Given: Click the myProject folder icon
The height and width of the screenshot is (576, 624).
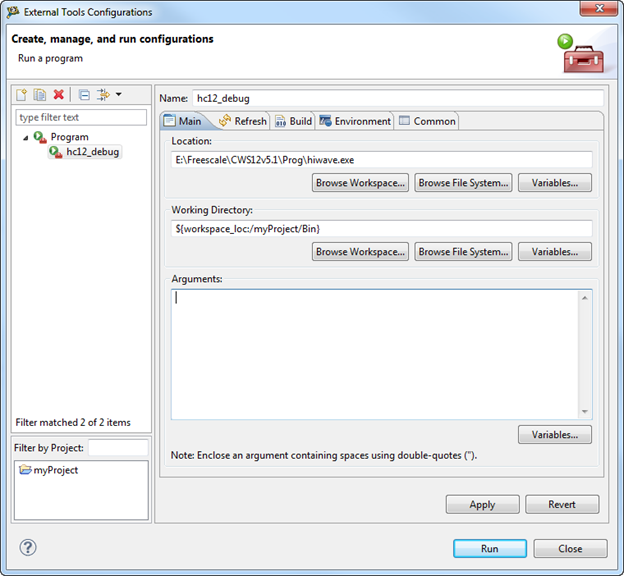Looking at the screenshot, I should (x=25, y=470).
